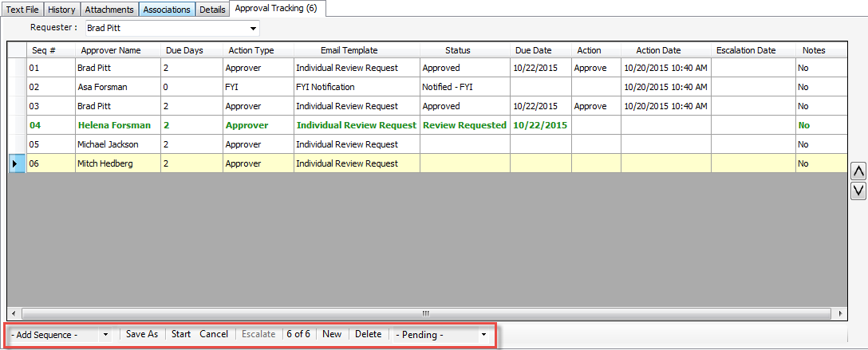868x350 pixels.
Task: Click action date in Asa Forsman row
Action: (x=665, y=87)
